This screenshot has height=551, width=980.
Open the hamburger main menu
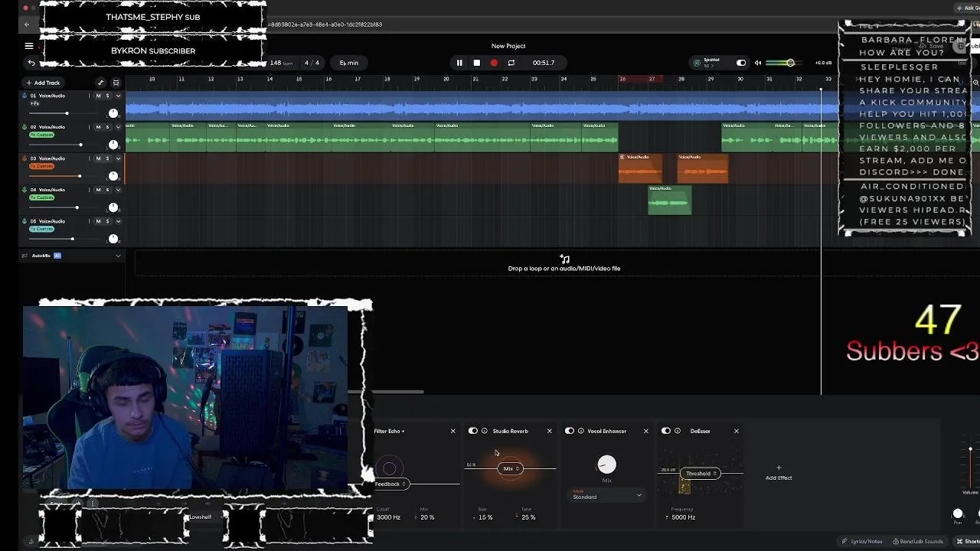coord(28,46)
